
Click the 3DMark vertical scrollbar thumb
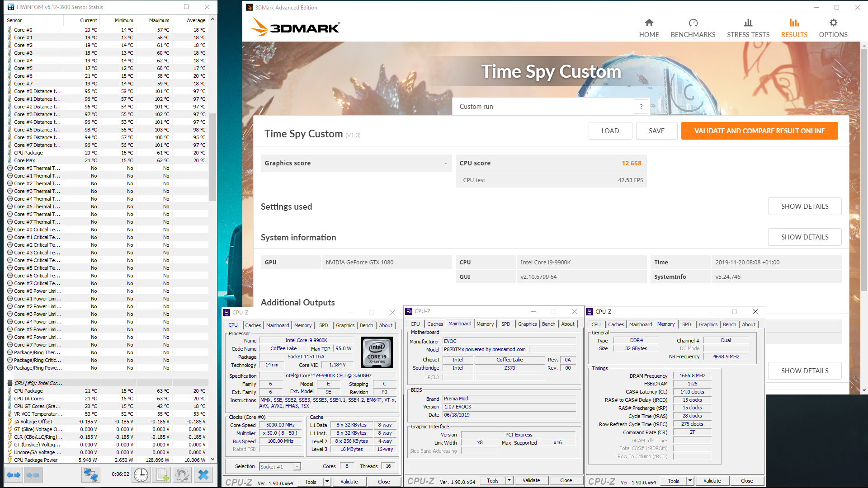point(864,170)
